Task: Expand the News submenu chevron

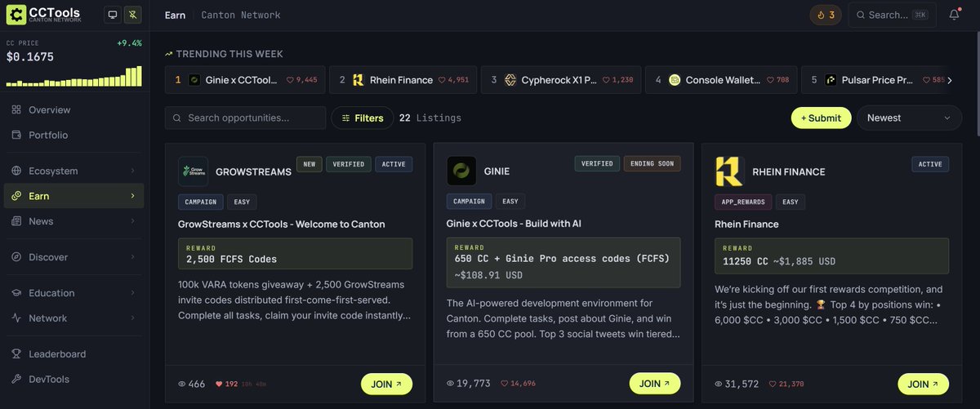Action: point(132,221)
